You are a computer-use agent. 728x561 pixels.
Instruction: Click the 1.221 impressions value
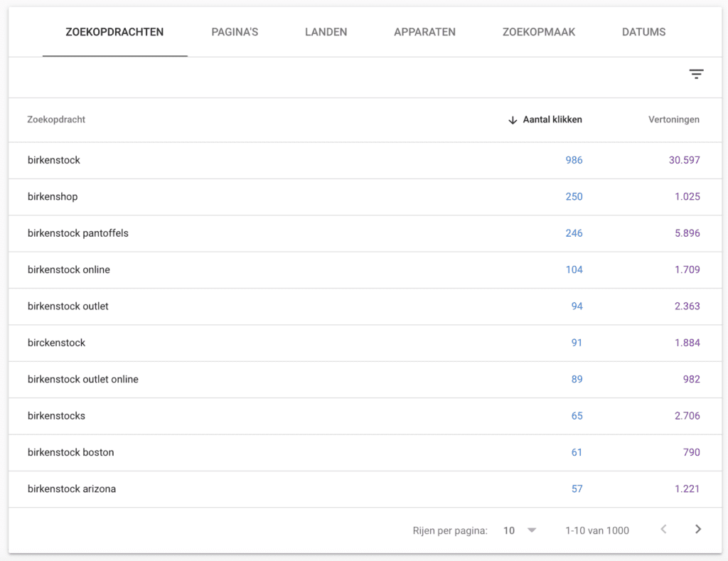tap(687, 488)
